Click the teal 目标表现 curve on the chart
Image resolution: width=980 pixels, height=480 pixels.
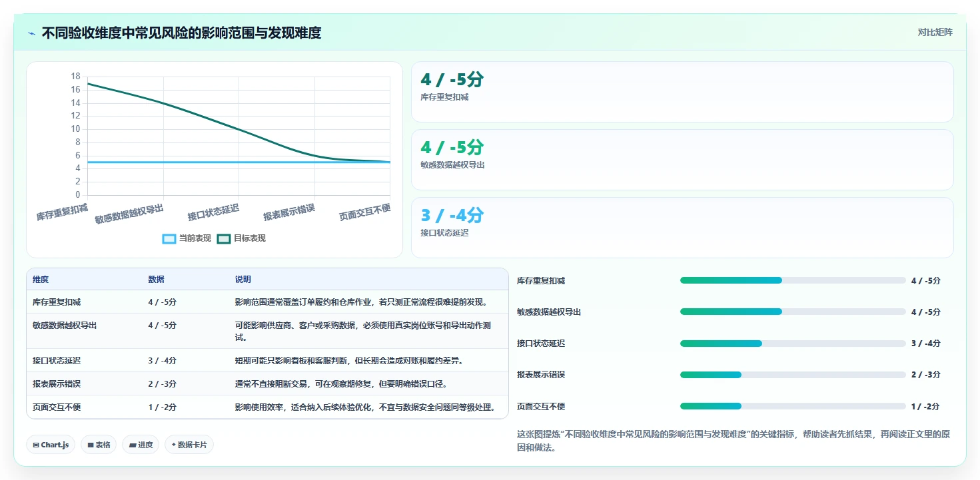pyautogui.click(x=239, y=128)
